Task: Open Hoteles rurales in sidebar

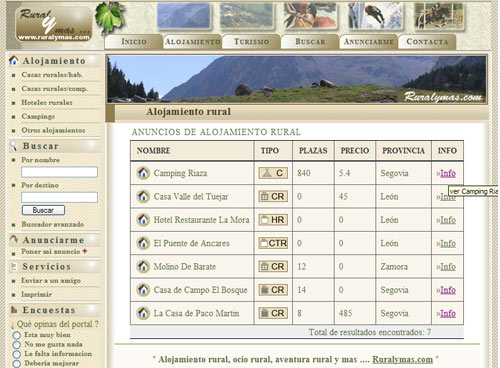Action: pos(47,102)
